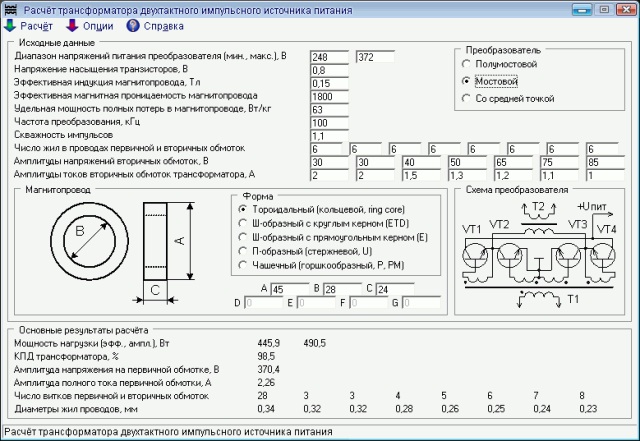Open the Расчёт menu
The width and height of the screenshot is (640, 441).
(36, 26)
